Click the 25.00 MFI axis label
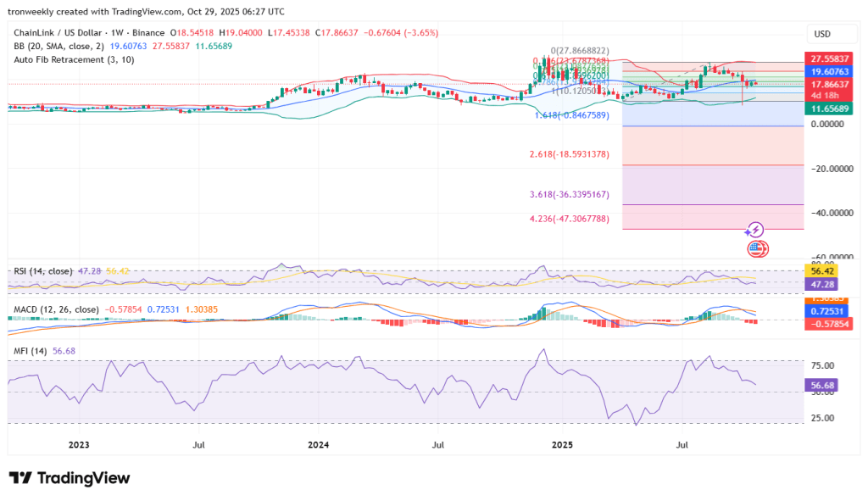 (x=822, y=418)
